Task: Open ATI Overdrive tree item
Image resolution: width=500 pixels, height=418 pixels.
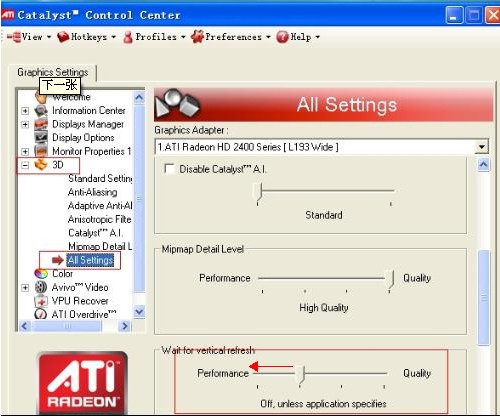Action: (x=84, y=314)
